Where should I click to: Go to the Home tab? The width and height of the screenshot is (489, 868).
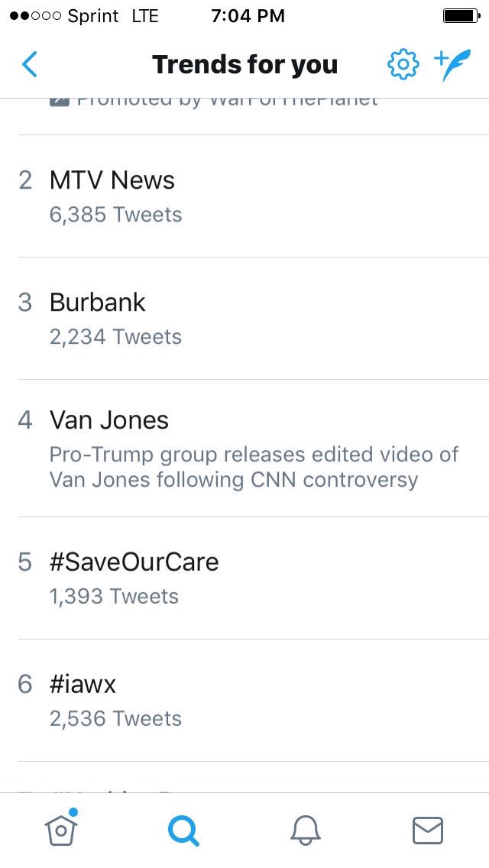[62, 829]
